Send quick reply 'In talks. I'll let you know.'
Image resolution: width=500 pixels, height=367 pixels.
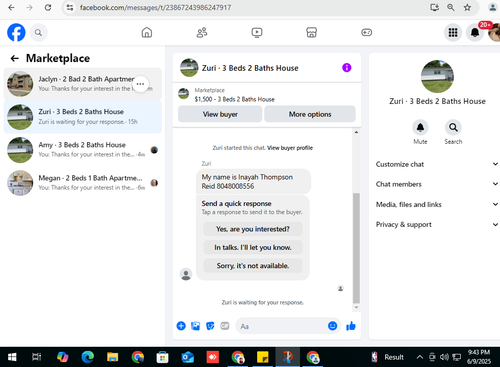tap(253, 247)
